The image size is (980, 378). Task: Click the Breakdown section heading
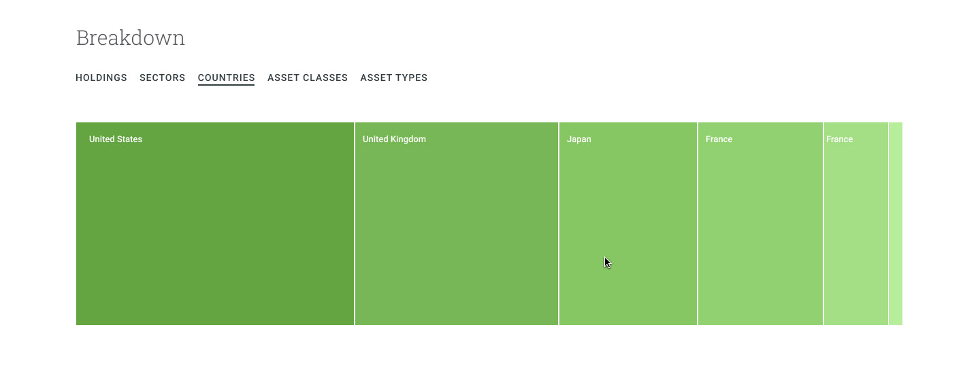click(131, 38)
